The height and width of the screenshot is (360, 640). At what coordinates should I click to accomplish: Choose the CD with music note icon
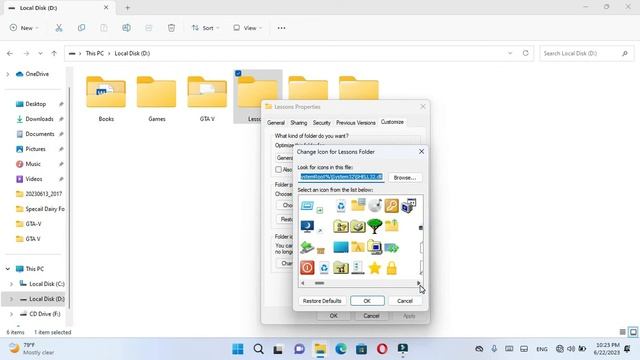point(375,205)
